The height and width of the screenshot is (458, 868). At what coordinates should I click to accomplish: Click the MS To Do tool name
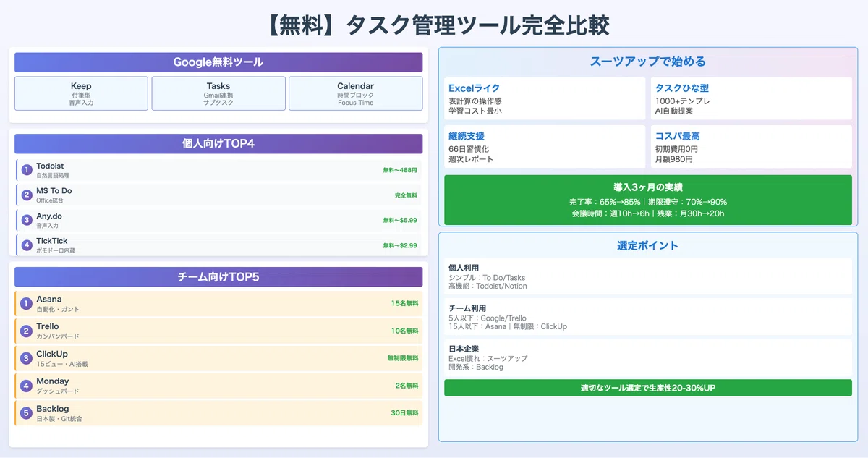click(54, 191)
